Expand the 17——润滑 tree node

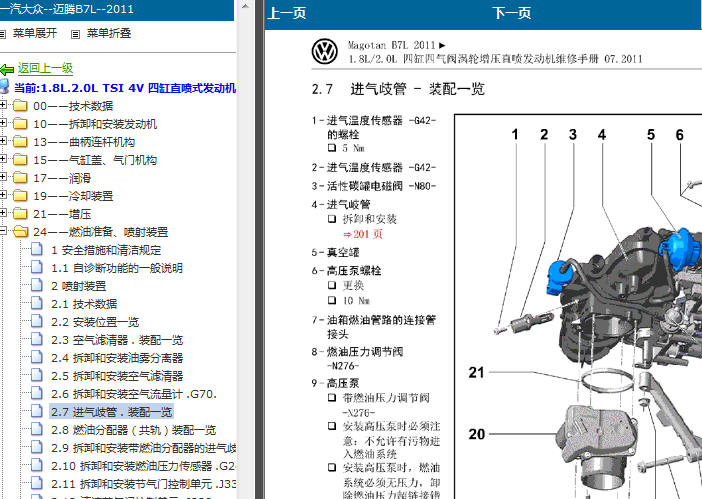point(3,176)
